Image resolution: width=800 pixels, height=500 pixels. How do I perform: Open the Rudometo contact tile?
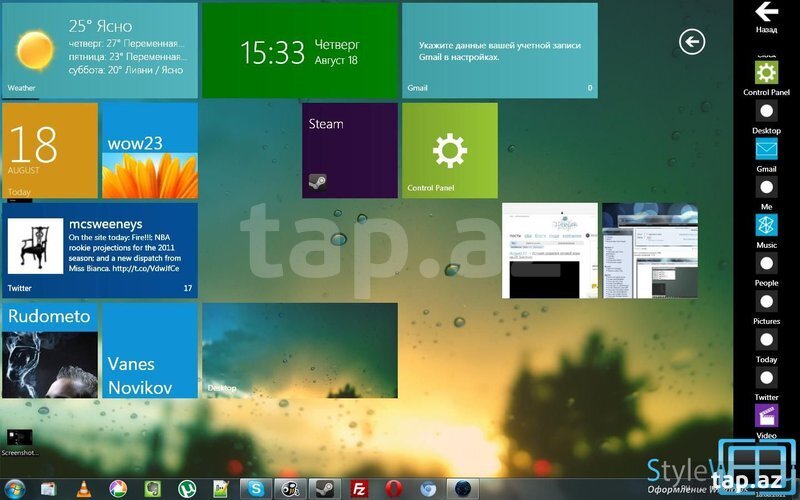point(49,350)
